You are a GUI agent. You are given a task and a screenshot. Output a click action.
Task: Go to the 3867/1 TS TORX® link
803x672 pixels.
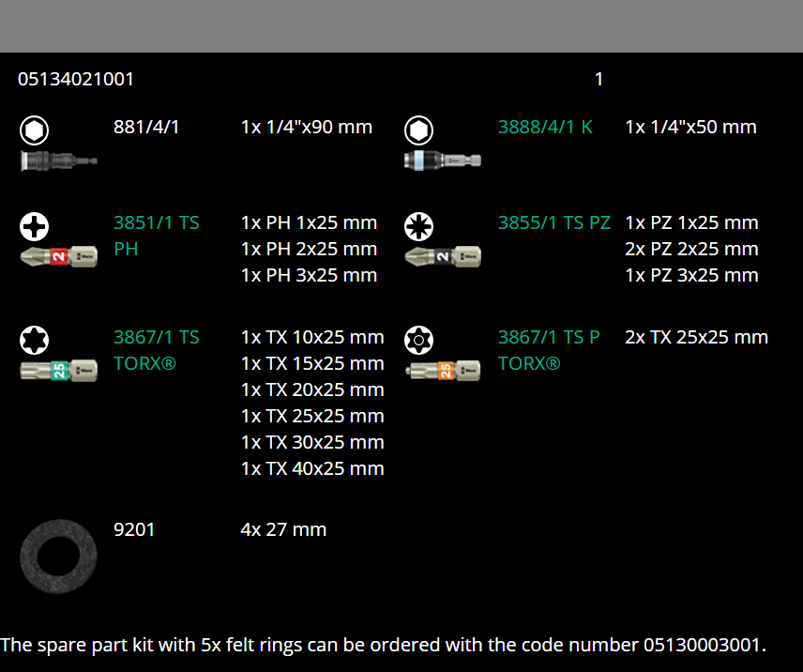156,350
